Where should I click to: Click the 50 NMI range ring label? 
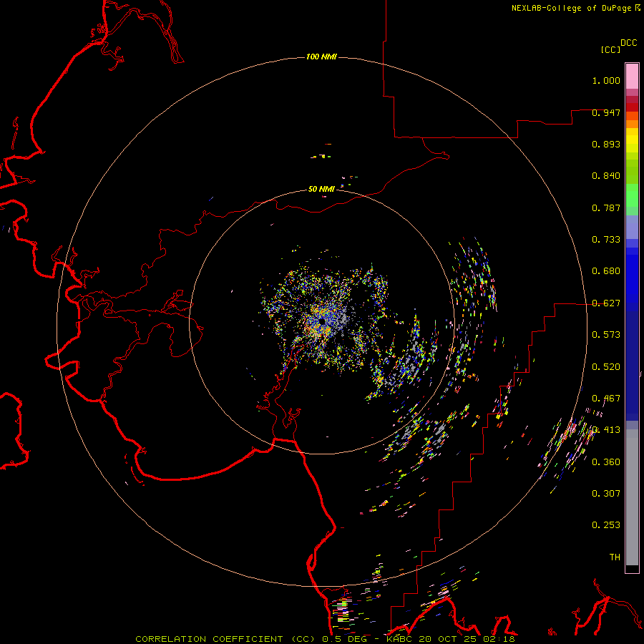(x=321, y=189)
